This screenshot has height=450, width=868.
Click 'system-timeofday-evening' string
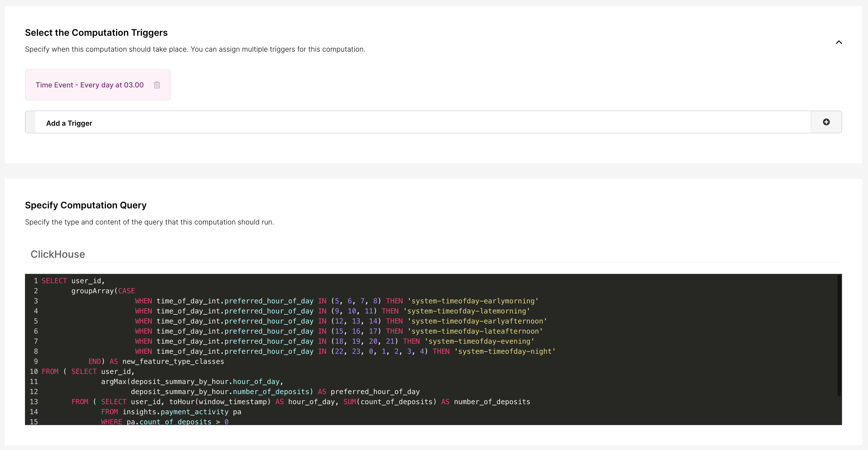[x=479, y=341]
